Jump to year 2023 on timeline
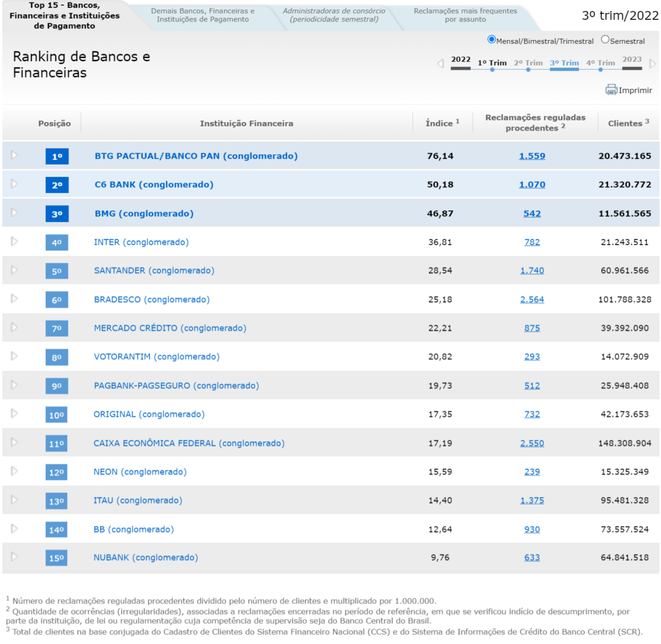Image resolution: width=661 pixels, height=644 pixels. pos(632,59)
